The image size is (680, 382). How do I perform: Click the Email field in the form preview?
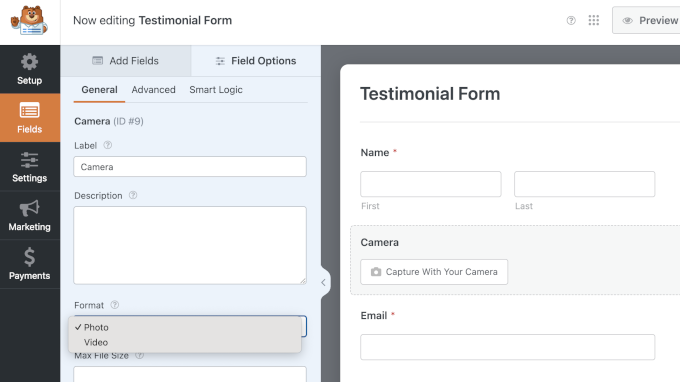pyautogui.click(x=507, y=347)
